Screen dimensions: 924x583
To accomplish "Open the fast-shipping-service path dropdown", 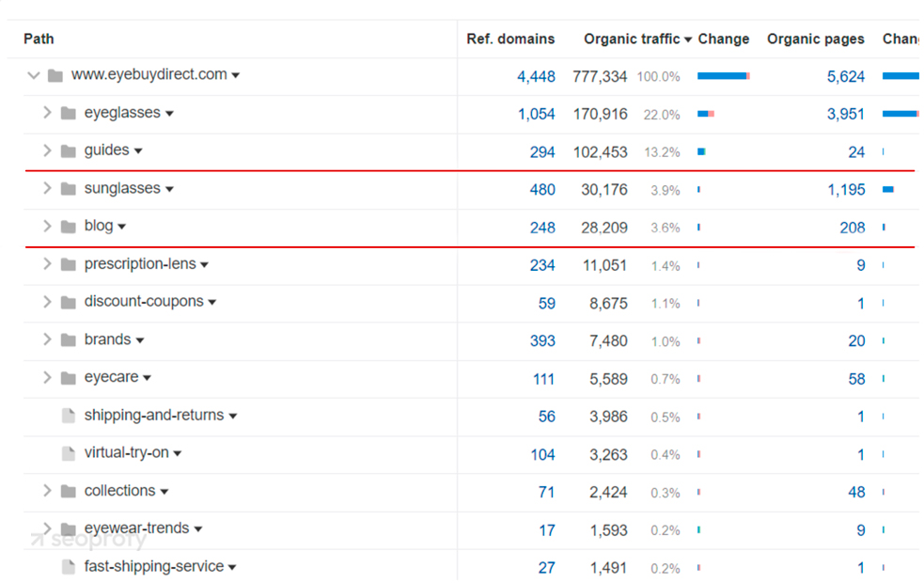I will point(232,568).
